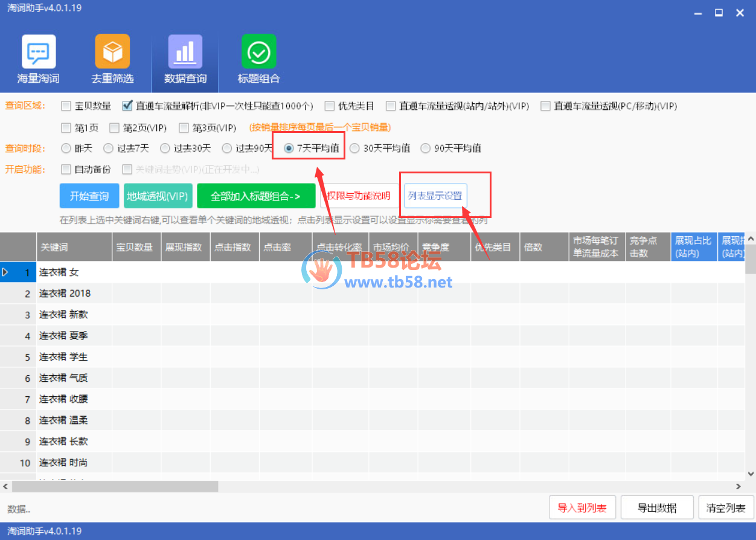The height and width of the screenshot is (540, 756).
Task: Select the 昨天 time period
Action: coord(66,148)
